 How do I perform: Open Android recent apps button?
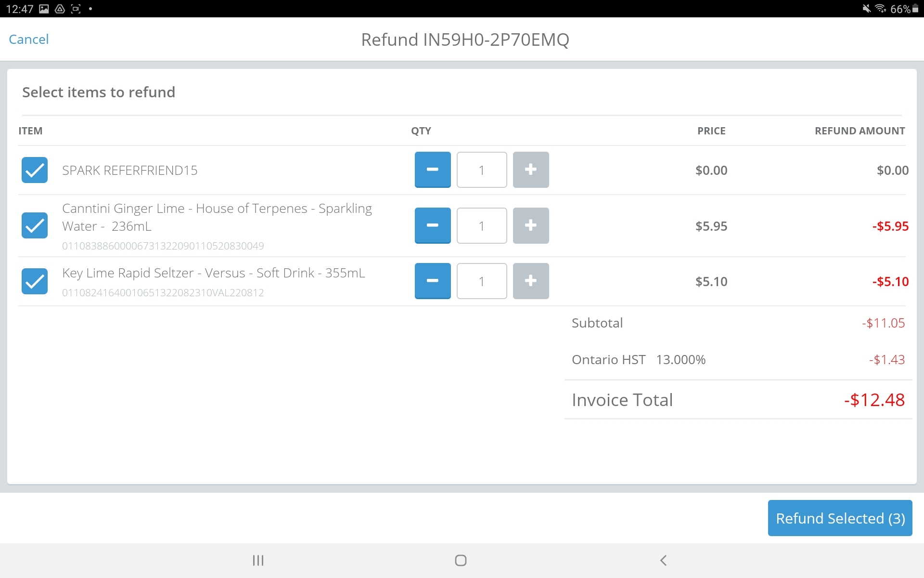click(258, 560)
